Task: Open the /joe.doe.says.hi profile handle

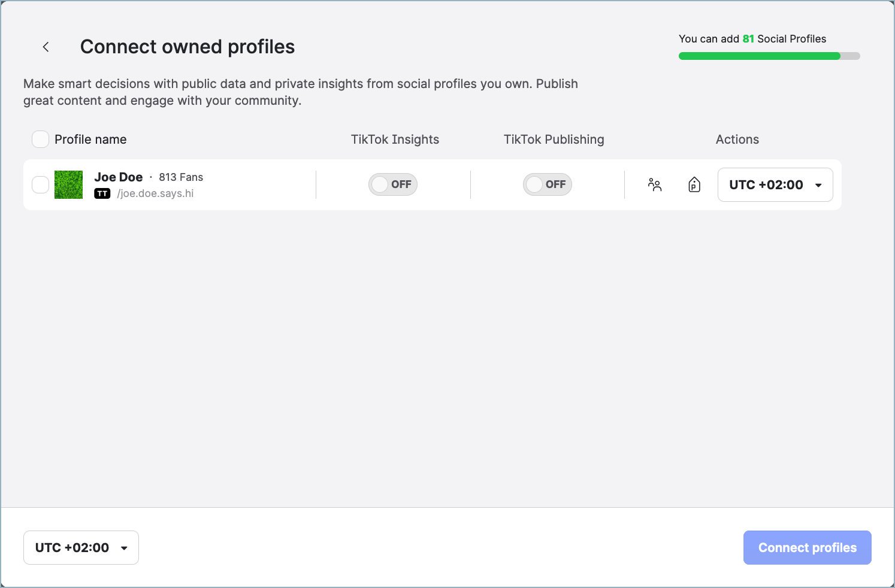Action: pyautogui.click(x=156, y=193)
